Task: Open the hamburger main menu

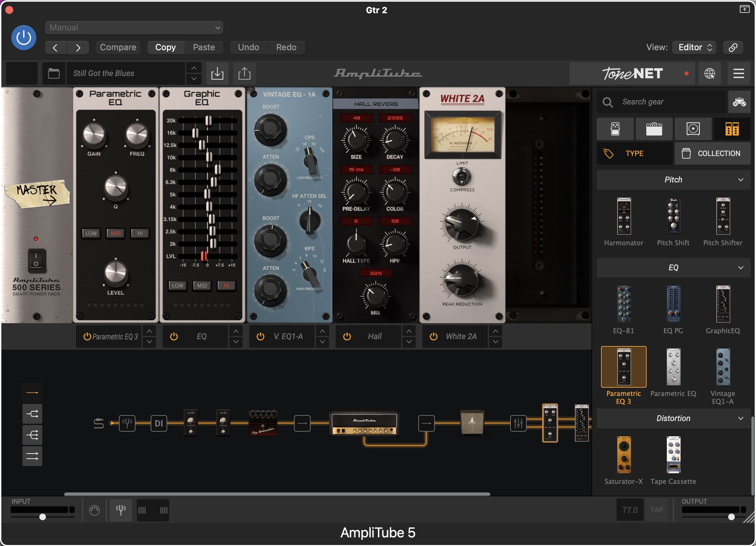Action: tap(739, 73)
